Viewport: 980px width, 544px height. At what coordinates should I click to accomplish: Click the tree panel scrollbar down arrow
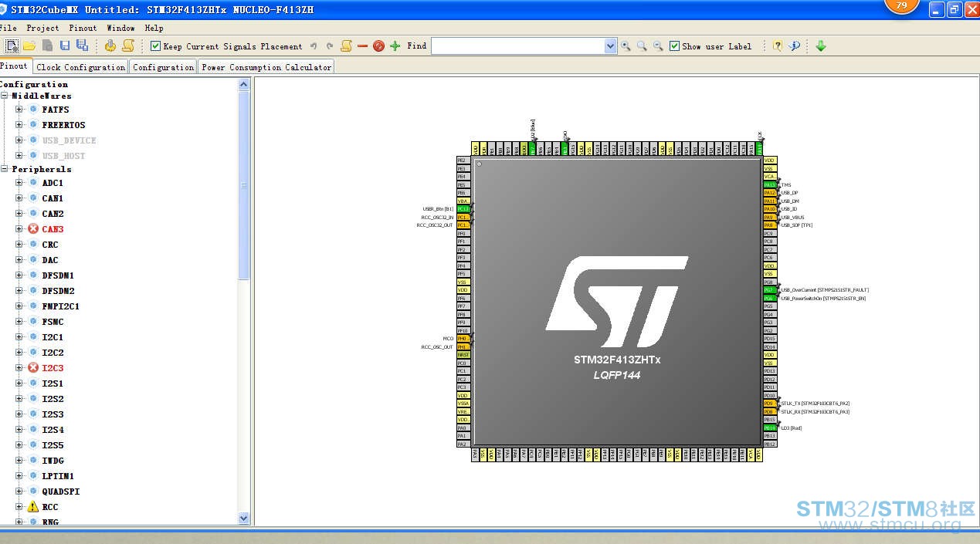point(244,519)
